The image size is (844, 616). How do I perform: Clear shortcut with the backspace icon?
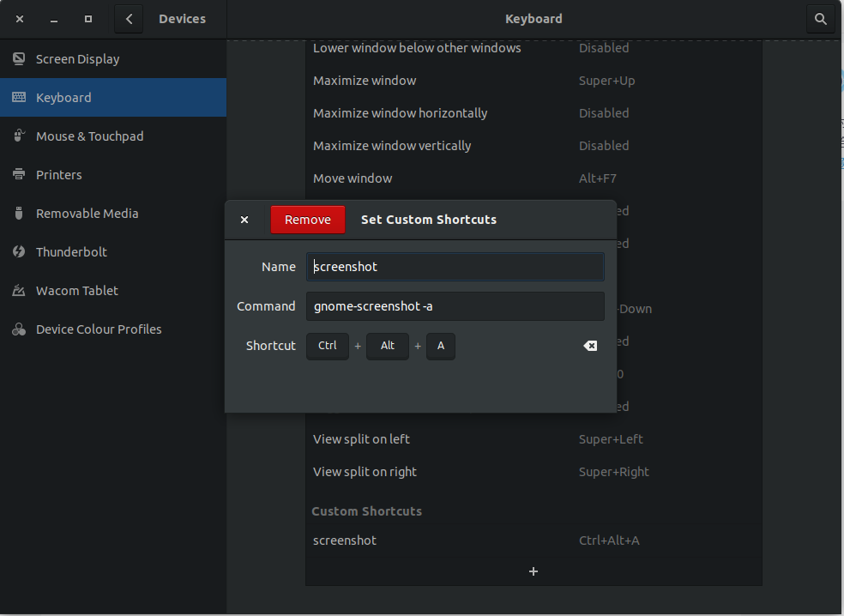pyautogui.click(x=590, y=346)
